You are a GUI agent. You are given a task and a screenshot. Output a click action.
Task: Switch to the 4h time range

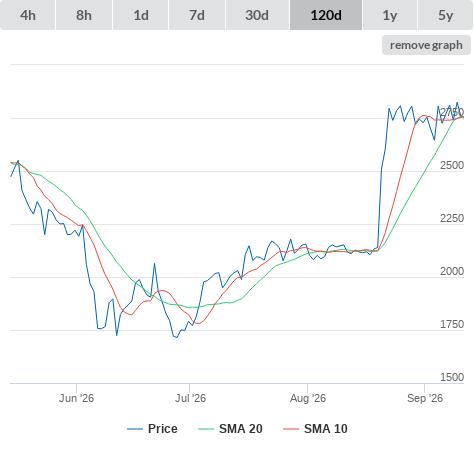[28, 15]
